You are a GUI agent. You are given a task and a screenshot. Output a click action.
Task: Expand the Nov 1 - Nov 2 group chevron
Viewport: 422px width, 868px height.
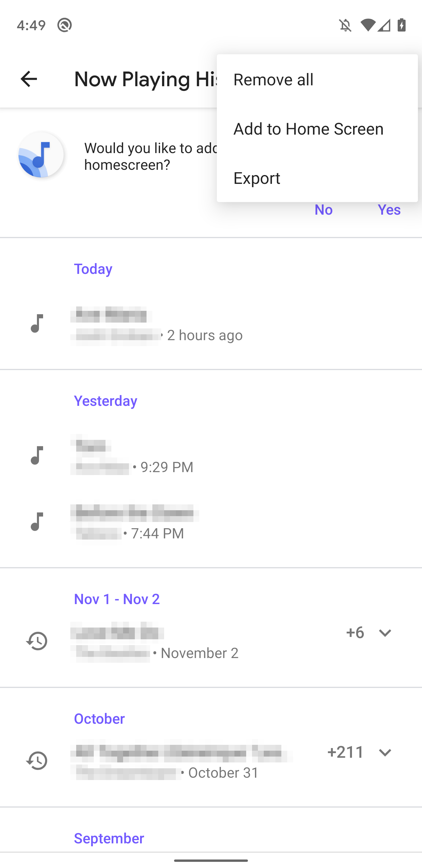click(384, 633)
